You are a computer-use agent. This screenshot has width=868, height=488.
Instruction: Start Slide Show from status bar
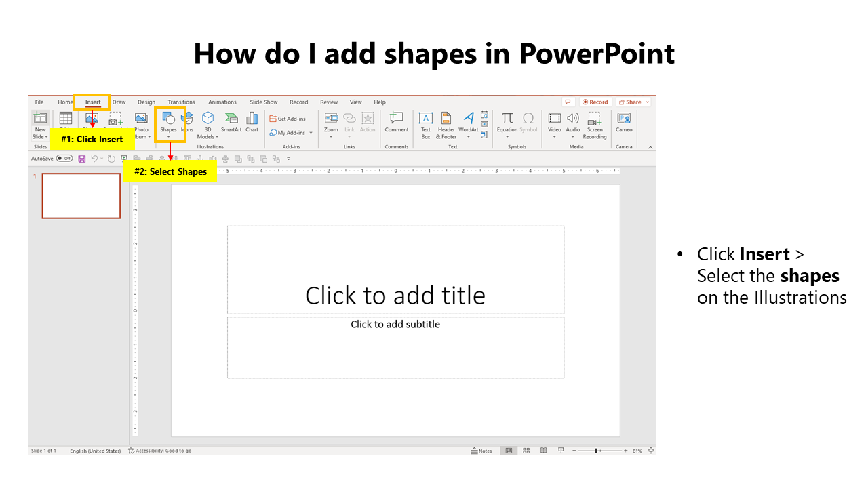tap(561, 451)
